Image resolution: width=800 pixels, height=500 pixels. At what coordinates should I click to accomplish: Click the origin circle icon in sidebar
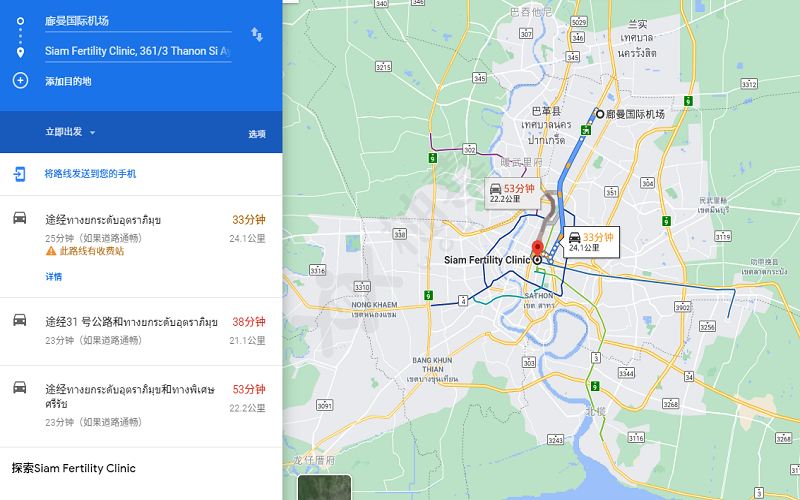pyautogui.click(x=20, y=21)
